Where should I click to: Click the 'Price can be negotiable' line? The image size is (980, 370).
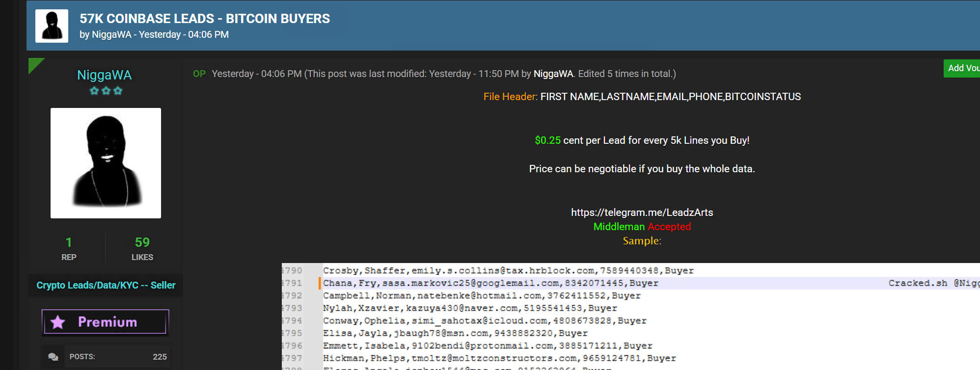click(642, 169)
